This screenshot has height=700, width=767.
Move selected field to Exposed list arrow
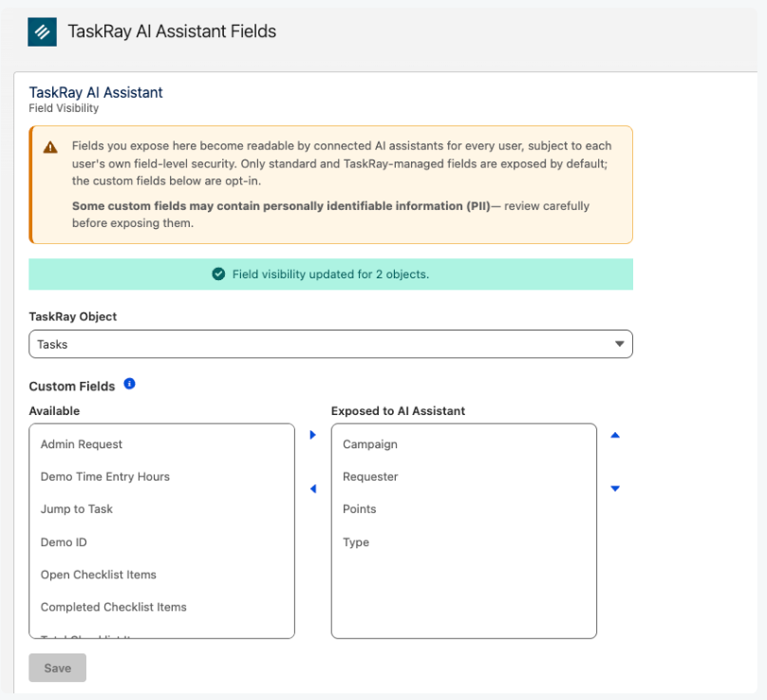pos(313,435)
